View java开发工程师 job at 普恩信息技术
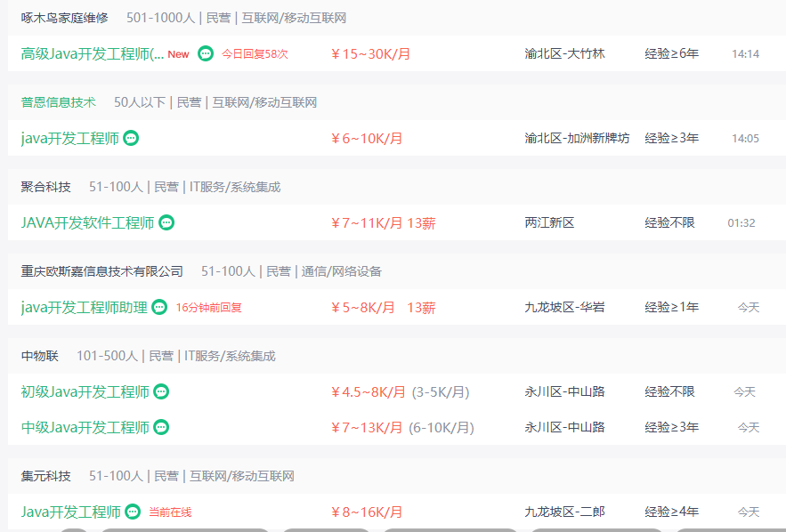786x532 pixels. [70, 138]
